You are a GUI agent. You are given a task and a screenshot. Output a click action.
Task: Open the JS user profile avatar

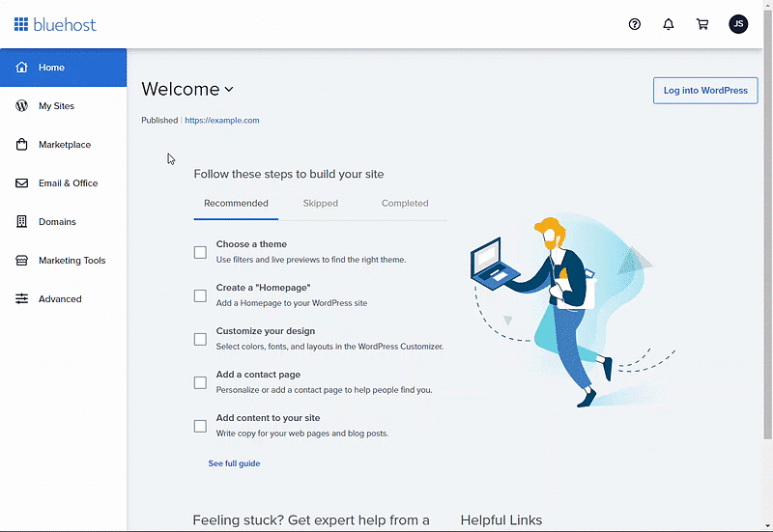[738, 24]
